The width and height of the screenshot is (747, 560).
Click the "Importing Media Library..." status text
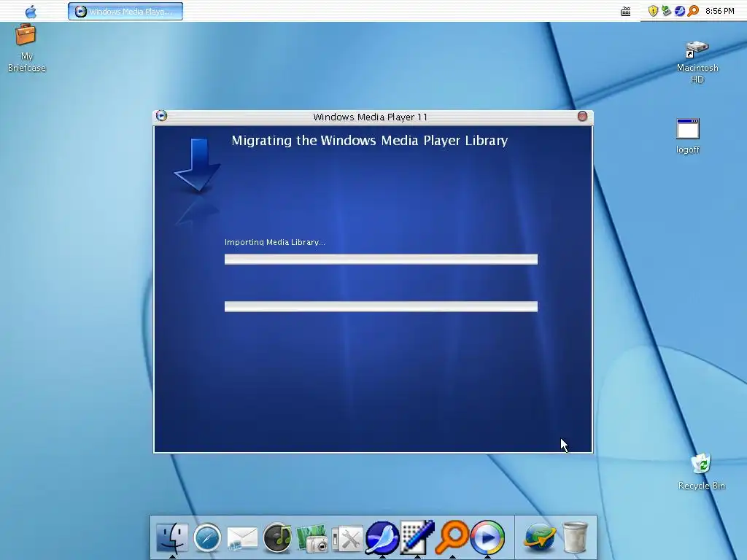(x=275, y=242)
